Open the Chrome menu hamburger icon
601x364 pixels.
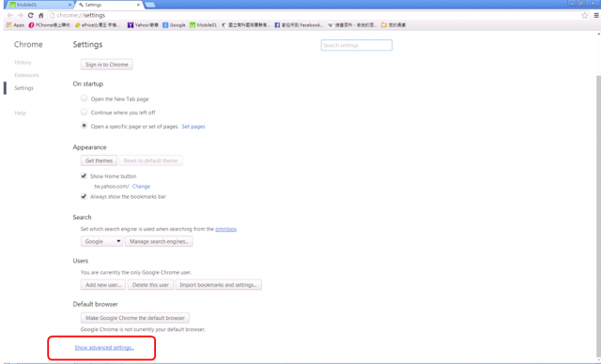click(596, 15)
